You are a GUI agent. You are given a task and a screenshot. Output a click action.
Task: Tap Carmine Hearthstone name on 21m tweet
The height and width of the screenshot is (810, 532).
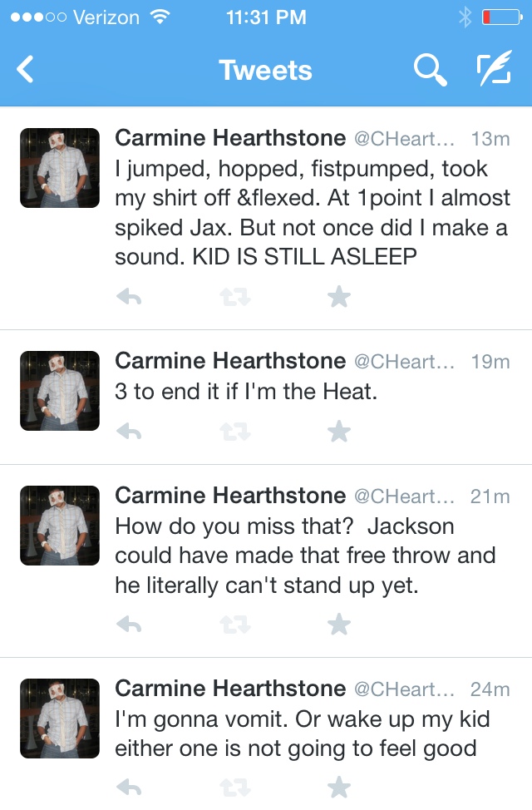coord(229,496)
